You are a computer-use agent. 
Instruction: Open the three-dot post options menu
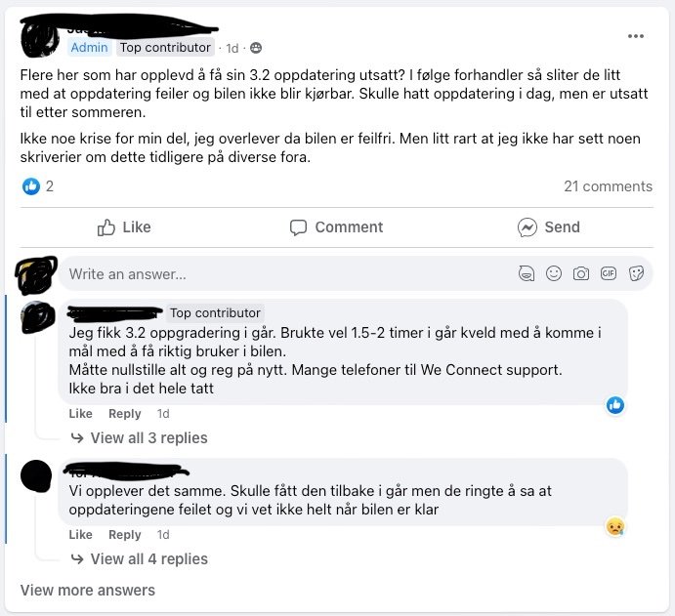[636, 36]
